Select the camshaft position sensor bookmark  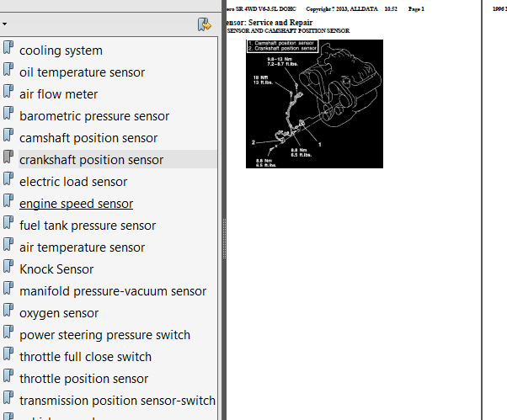pos(88,138)
